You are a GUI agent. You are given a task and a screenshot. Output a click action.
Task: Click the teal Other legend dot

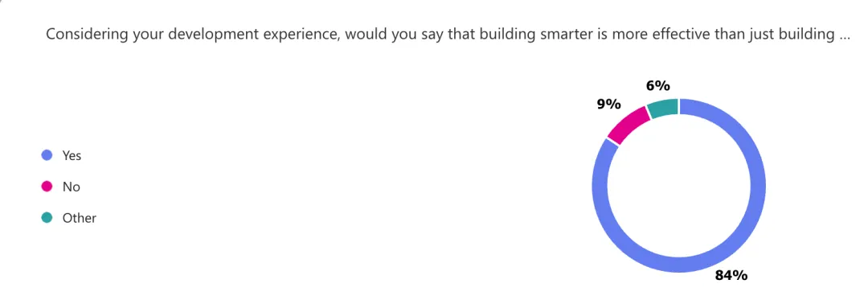47,217
